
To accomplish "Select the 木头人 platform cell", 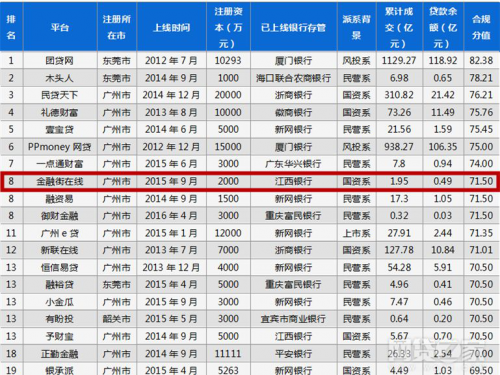I will click(60, 78).
